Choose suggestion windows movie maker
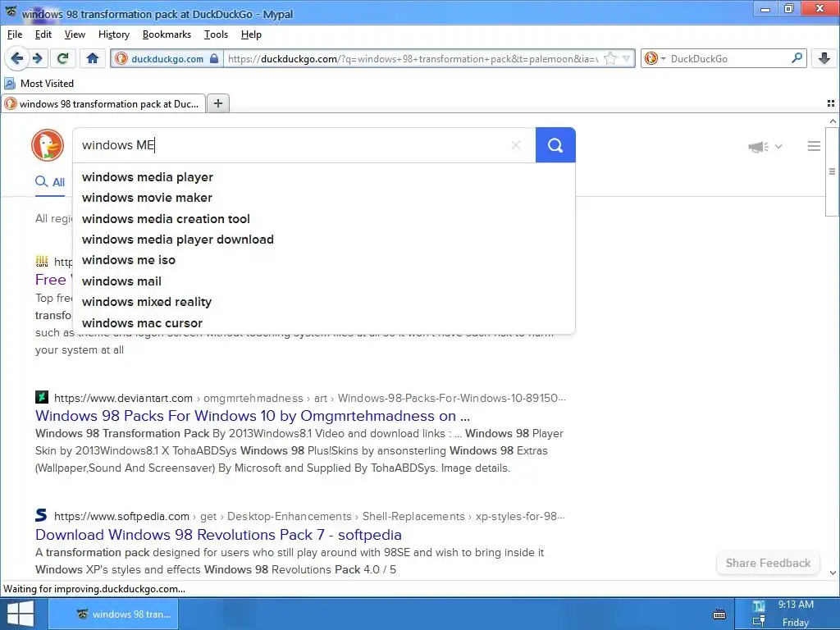 (323, 198)
